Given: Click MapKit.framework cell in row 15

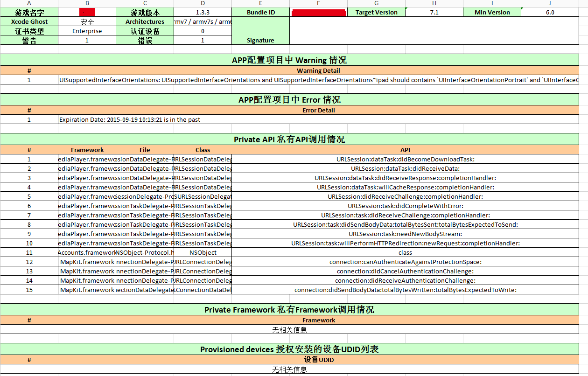Looking at the screenshot, I should 87,290.
